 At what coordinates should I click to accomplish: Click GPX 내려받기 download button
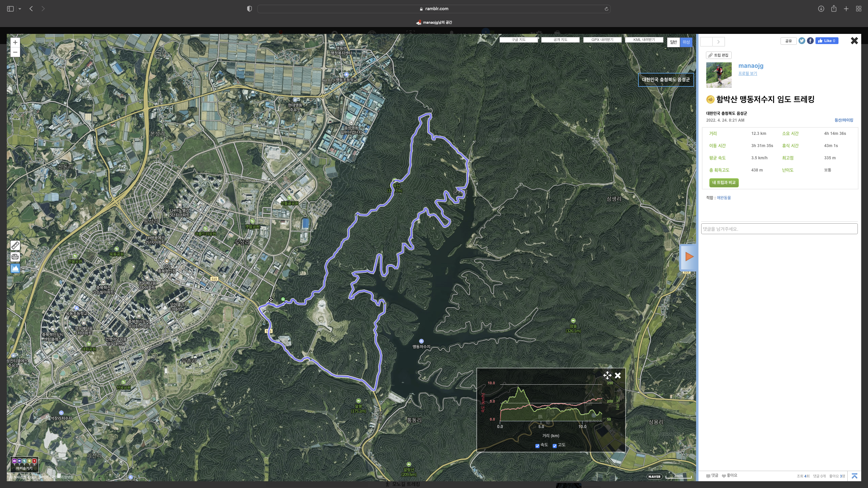click(602, 40)
